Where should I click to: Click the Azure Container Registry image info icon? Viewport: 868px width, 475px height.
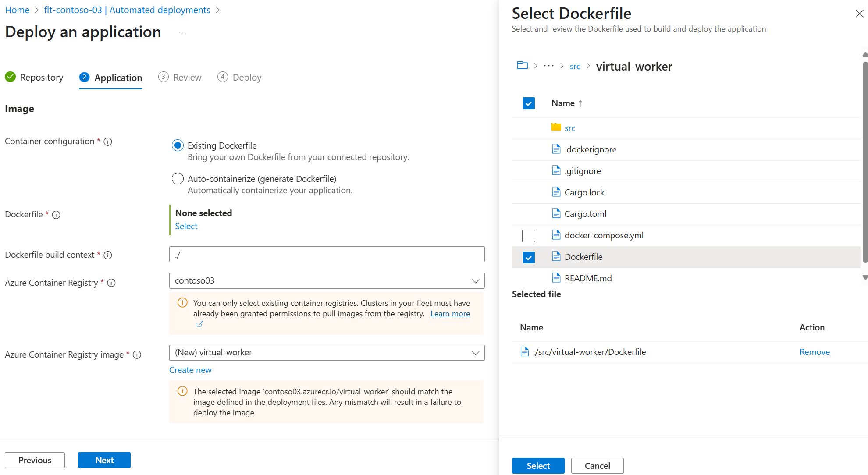(x=137, y=355)
